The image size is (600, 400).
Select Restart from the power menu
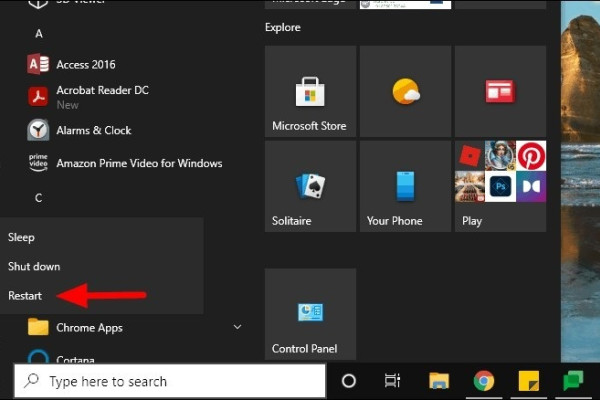coord(26,296)
